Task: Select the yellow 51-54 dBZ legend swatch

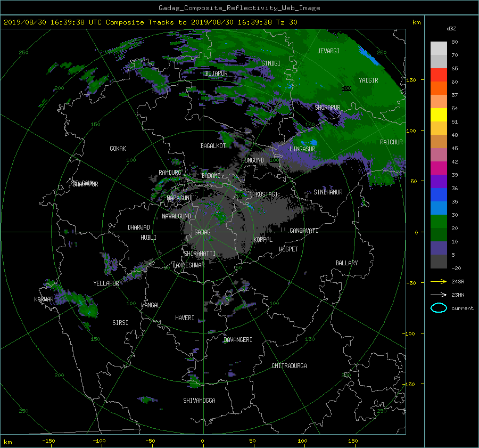Action: [439, 115]
